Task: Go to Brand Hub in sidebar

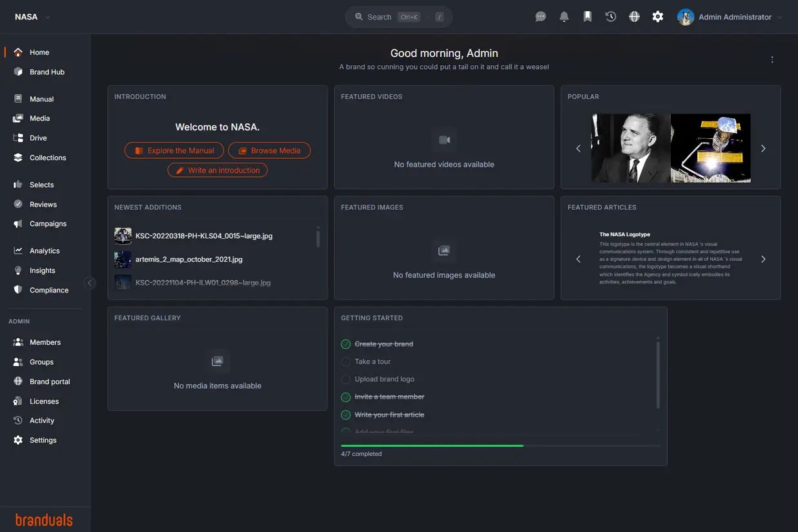Action: pos(47,72)
